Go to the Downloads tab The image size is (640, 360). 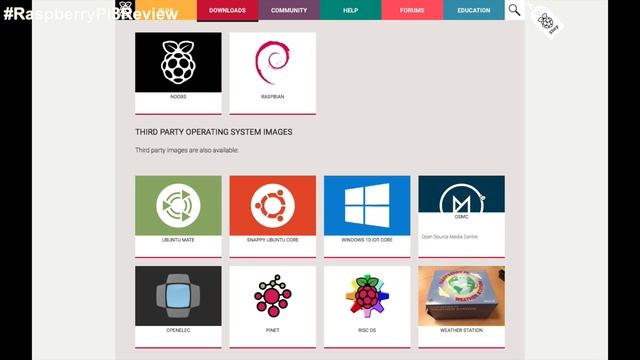tap(227, 10)
